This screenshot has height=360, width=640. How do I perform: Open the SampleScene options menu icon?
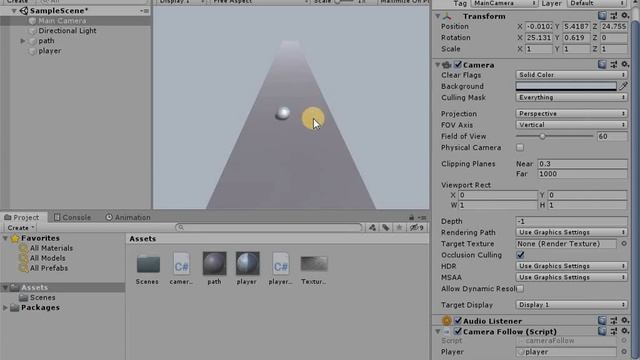pos(144,11)
